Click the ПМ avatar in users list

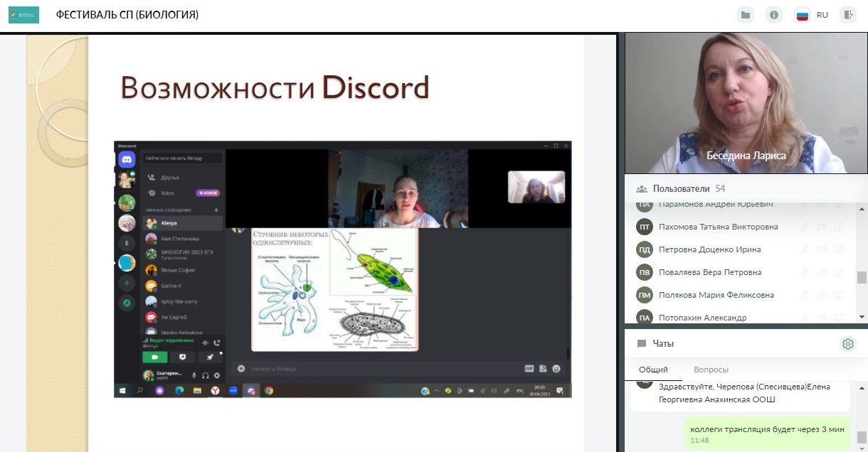pyautogui.click(x=645, y=295)
